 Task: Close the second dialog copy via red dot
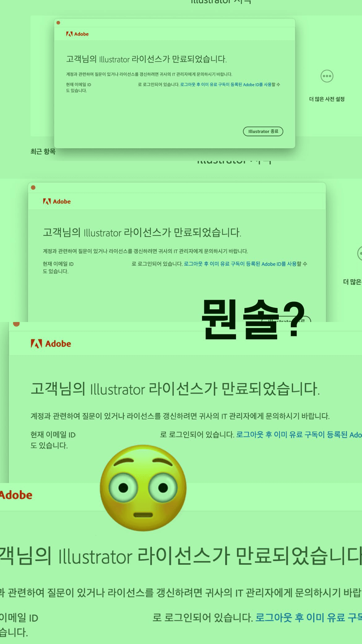point(33,187)
